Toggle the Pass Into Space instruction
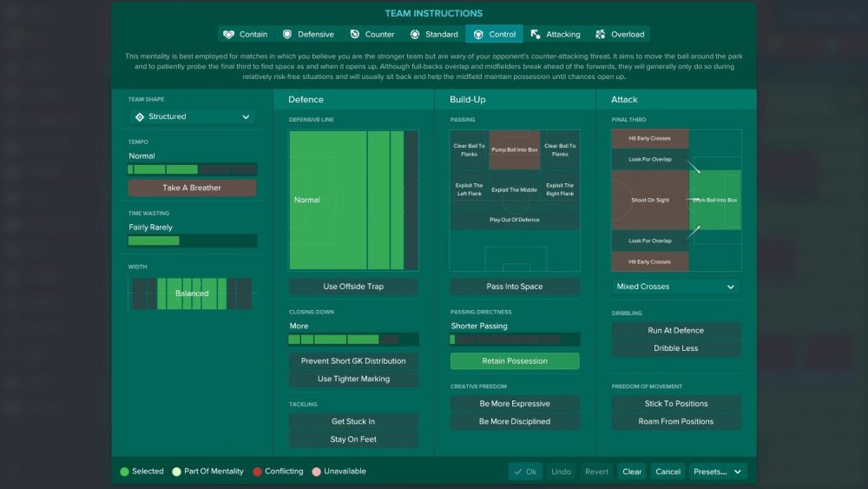This screenshot has width=868, height=489. point(515,287)
